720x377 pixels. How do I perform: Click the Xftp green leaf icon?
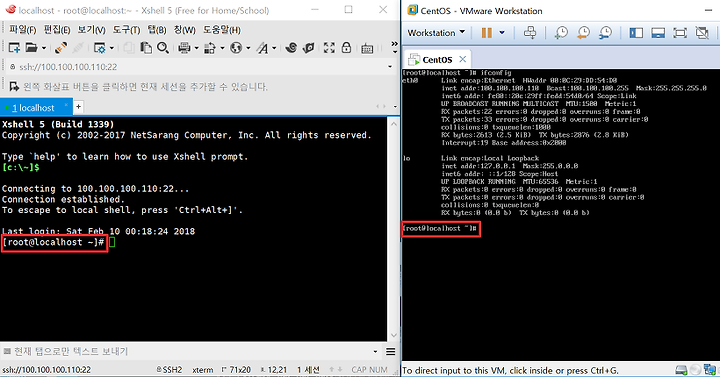(309, 48)
